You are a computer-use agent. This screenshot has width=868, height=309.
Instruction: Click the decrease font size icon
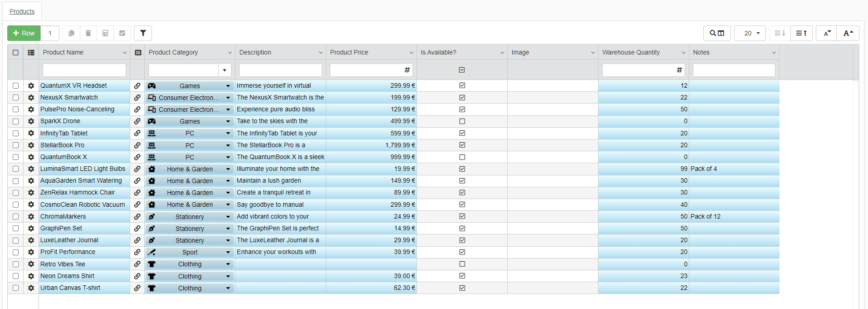tap(827, 33)
